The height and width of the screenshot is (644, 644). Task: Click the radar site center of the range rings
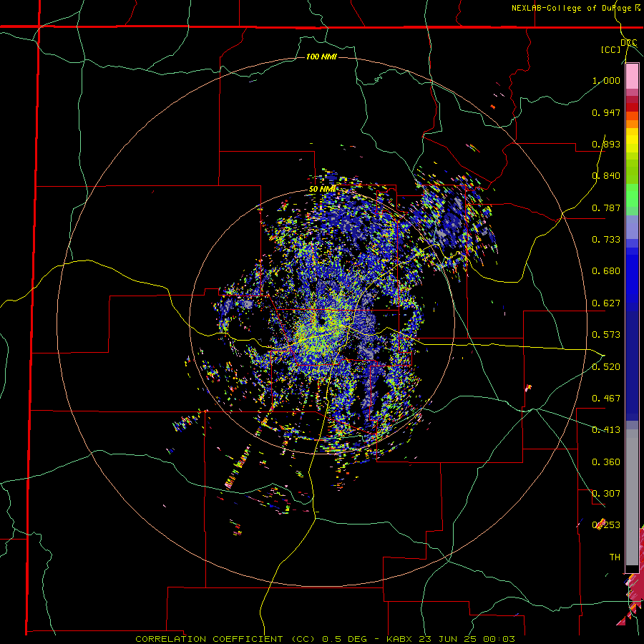coord(321,321)
